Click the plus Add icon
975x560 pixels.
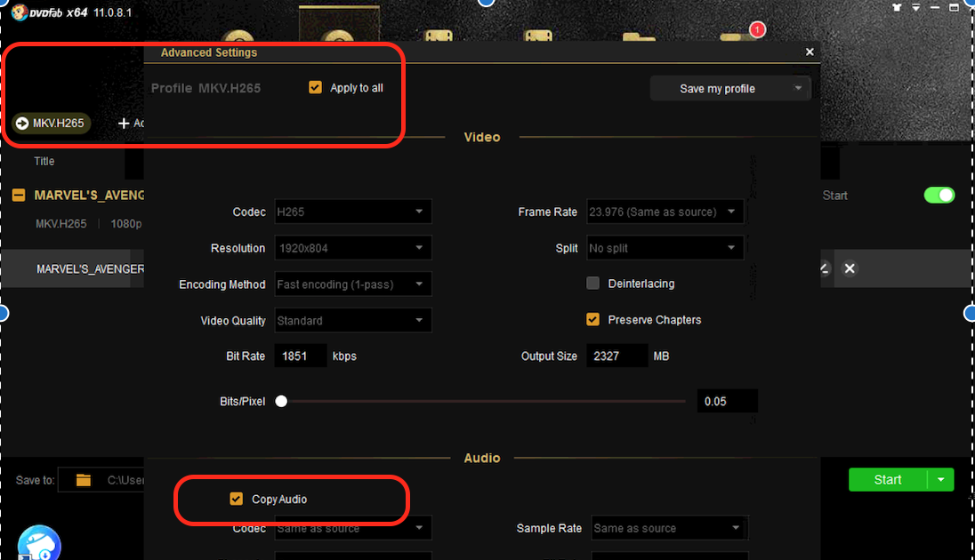[x=124, y=123]
